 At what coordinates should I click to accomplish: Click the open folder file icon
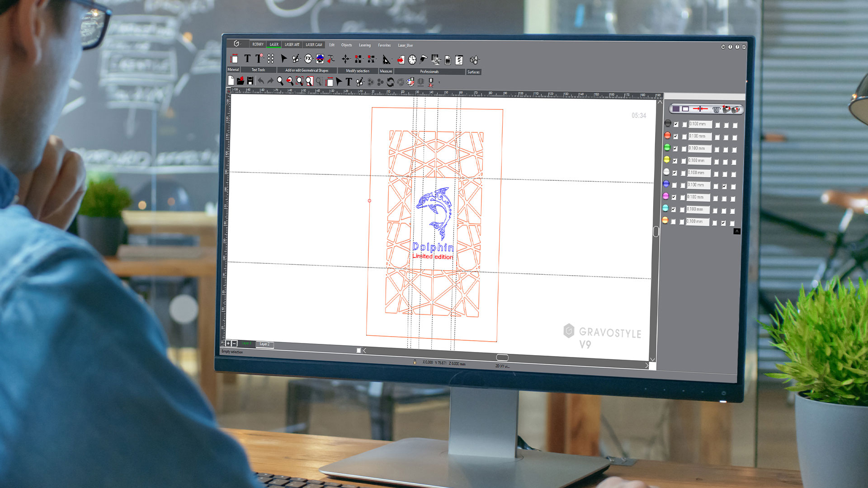(241, 81)
